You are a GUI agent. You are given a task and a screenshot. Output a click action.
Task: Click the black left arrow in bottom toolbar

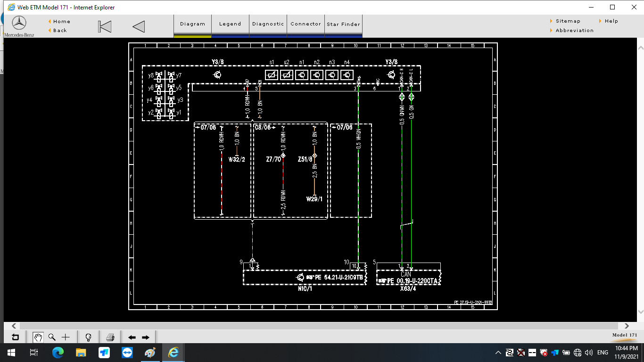[132, 337]
